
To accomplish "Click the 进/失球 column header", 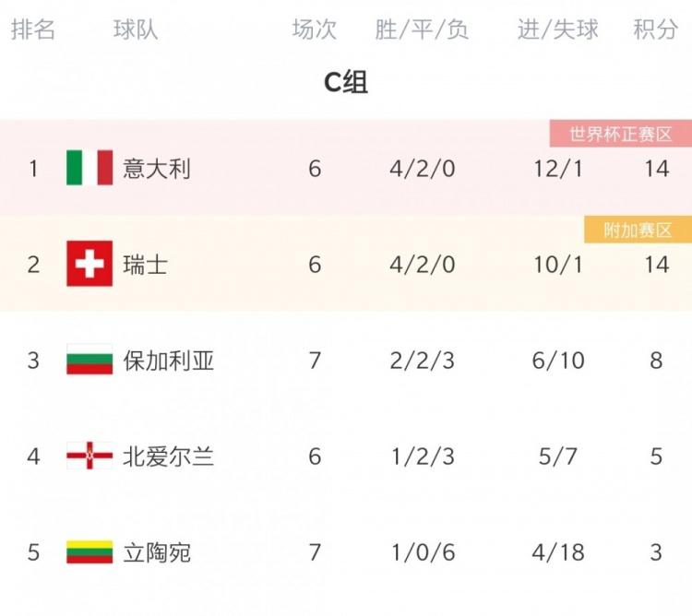I will pos(558,30).
